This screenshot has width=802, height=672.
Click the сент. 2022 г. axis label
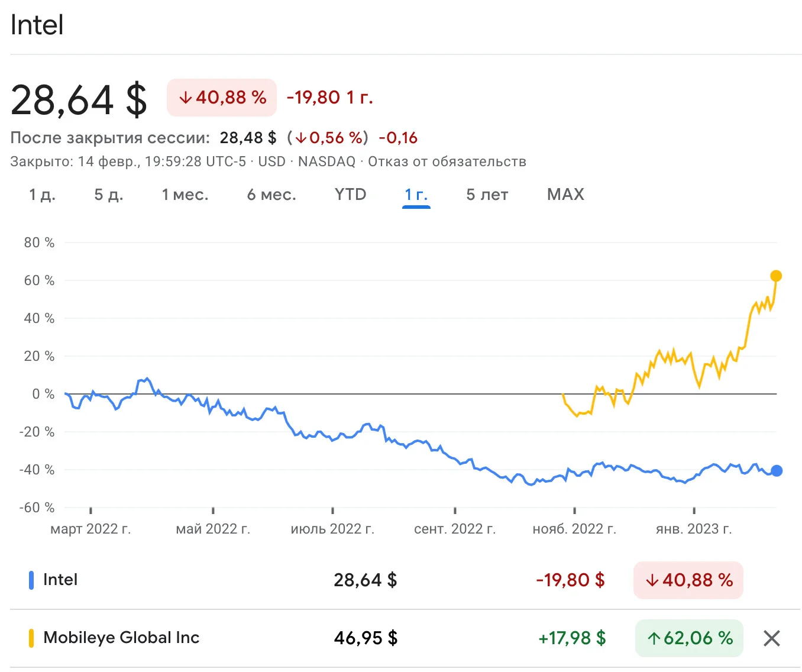point(455,529)
